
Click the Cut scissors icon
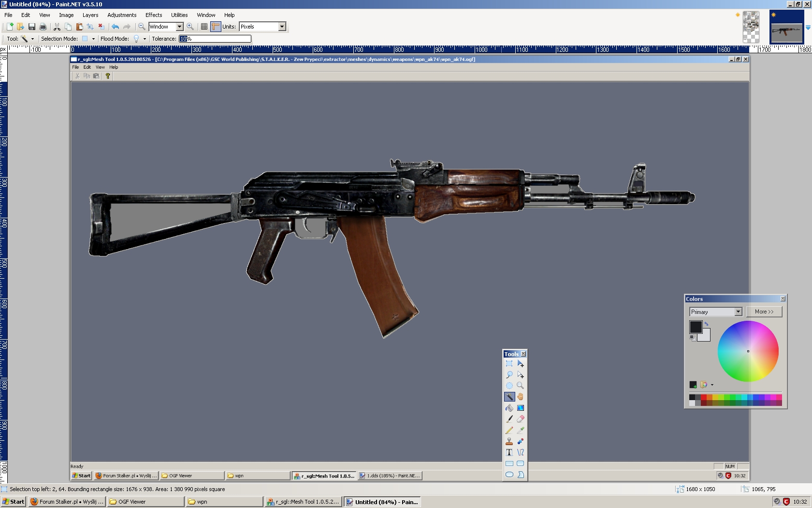click(57, 27)
